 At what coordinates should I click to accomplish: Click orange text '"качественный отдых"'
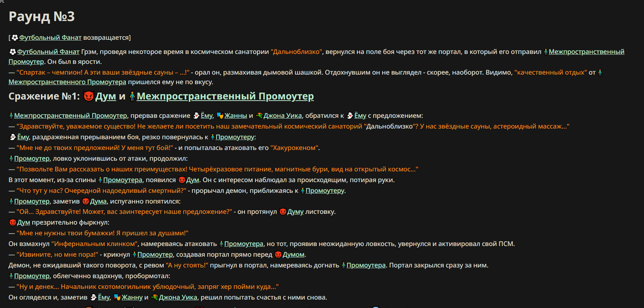click(551, 72)
